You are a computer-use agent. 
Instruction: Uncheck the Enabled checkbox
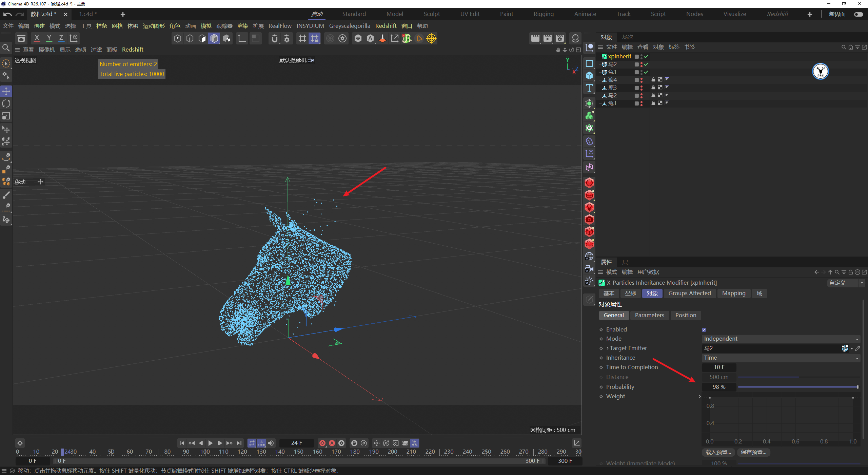point(704,329)
